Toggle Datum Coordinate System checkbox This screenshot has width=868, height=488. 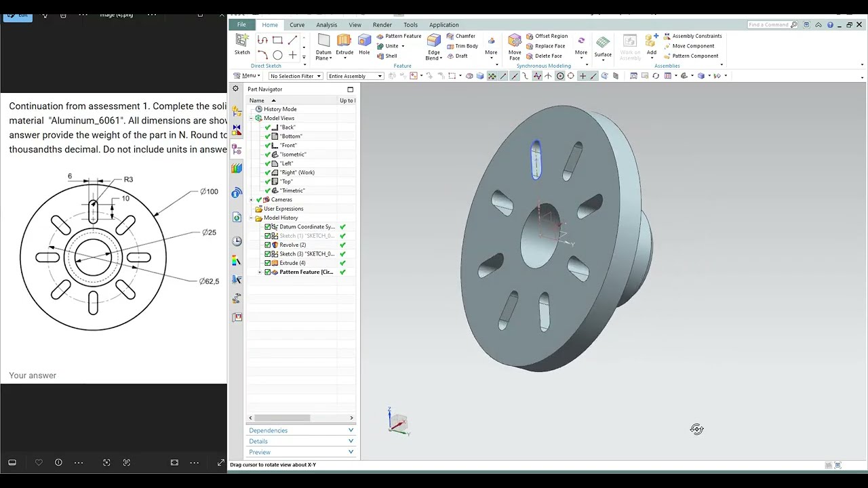268,227
